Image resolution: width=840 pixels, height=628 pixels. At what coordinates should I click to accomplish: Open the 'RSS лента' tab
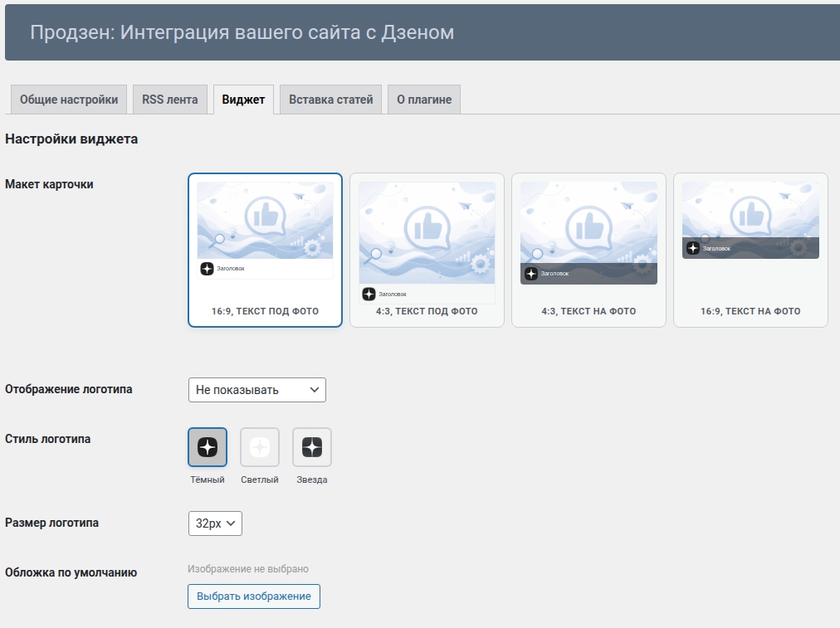tap(170, 100)
